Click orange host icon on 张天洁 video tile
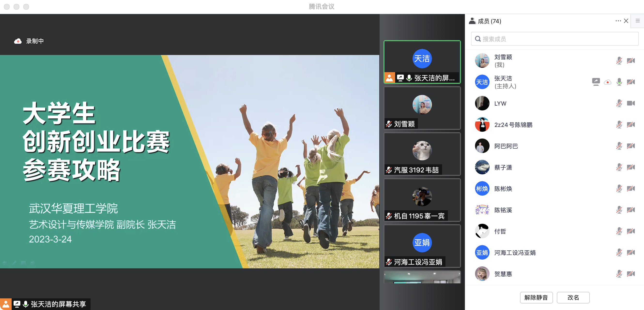Screen dimensions: 644x310 (x=389, y=78)
